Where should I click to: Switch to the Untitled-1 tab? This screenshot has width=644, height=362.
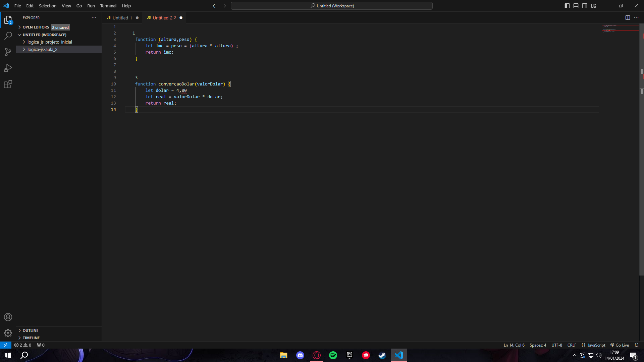[122, 18]
